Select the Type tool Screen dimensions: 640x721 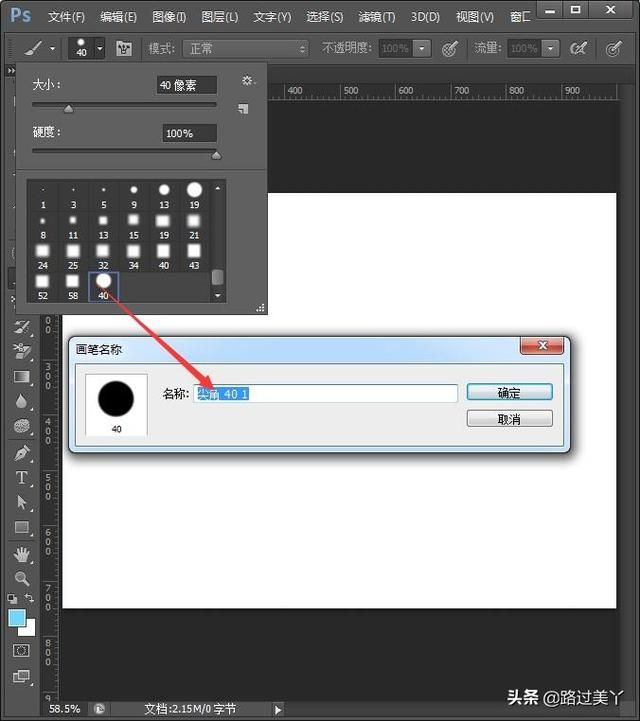[x=22, y=477]
